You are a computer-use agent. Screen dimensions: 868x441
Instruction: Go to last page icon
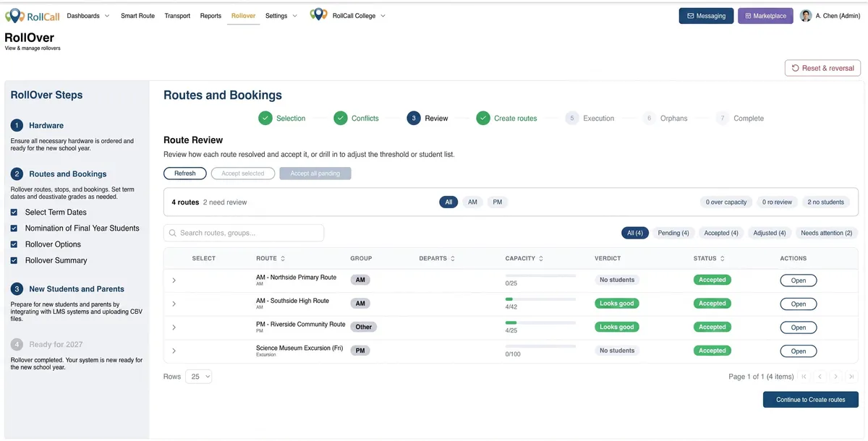[851, 377]
